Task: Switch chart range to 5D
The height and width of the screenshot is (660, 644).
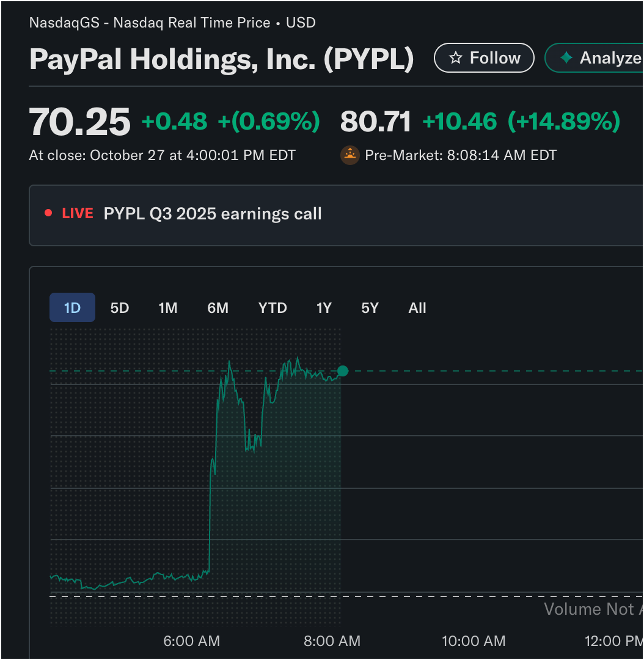Action: (120, 307)
